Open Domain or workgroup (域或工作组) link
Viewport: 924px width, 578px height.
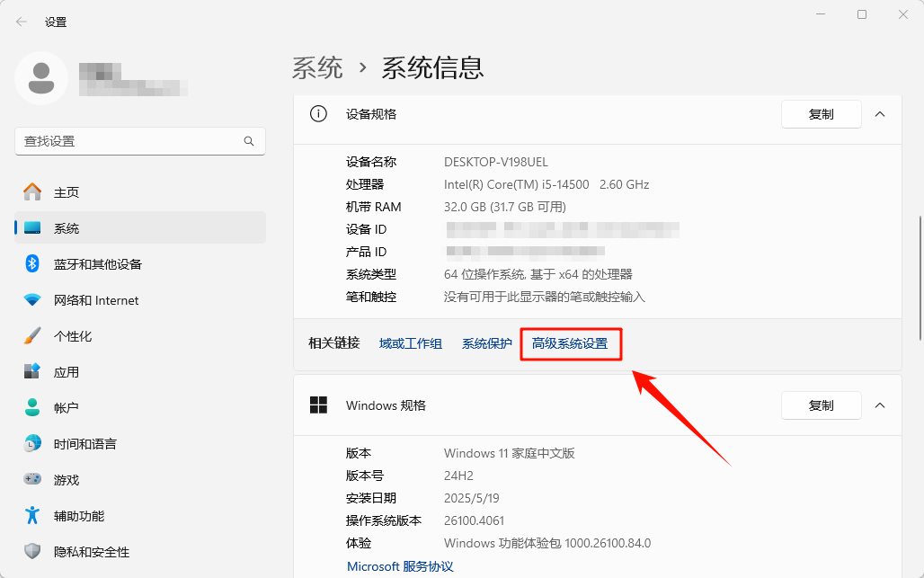411,343
